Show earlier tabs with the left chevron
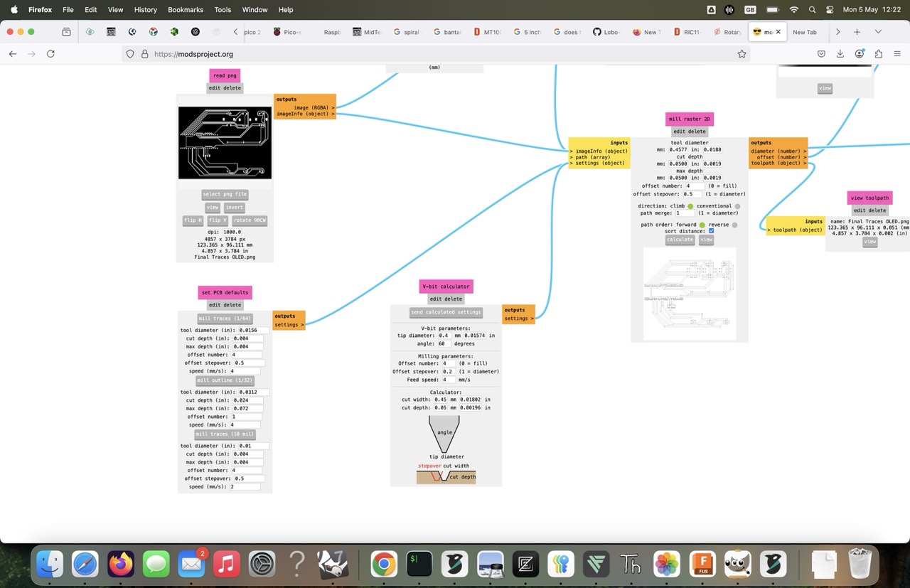Image resolution: width=910 pixels, height=588 pixels. tap(236, 32)
